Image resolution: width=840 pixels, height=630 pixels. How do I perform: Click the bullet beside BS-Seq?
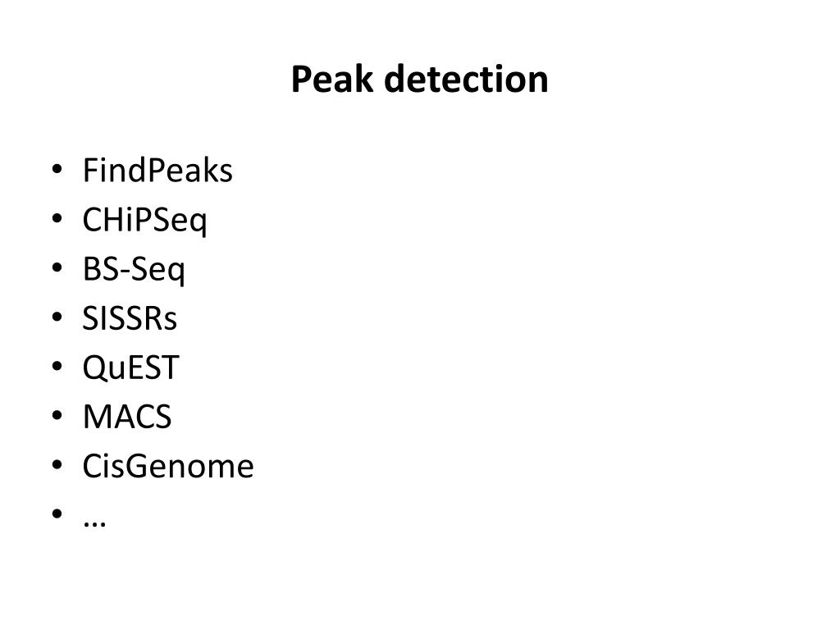(57, 268)
